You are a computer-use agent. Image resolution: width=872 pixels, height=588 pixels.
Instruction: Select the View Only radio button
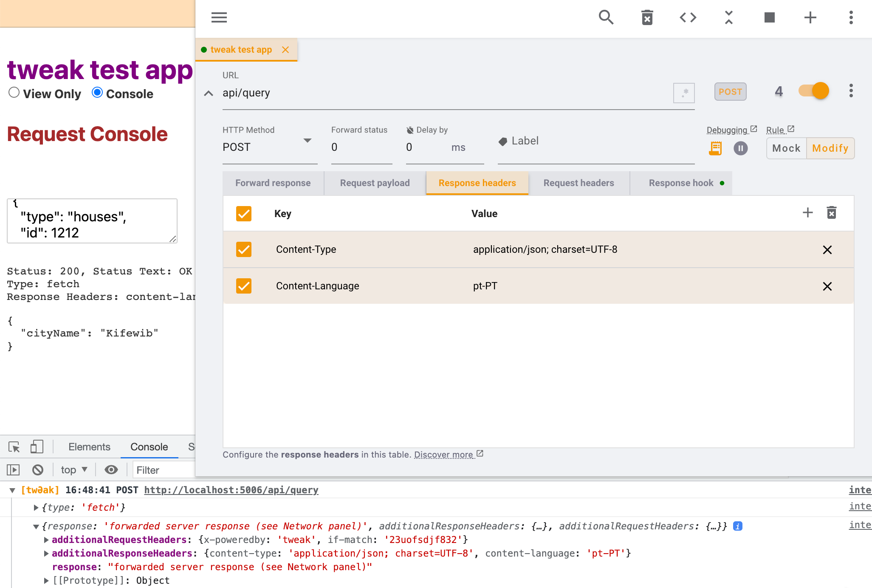pyautogui.click(x=14, y=93)
